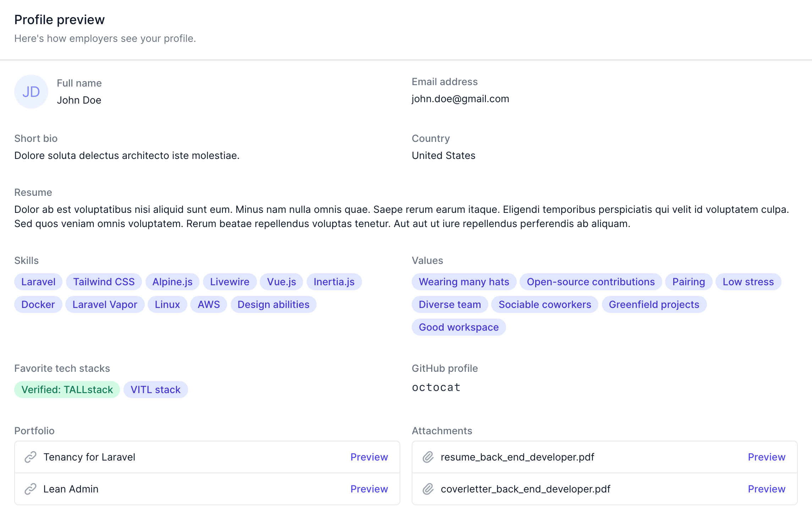The width and height of the screenshot is (812, 518).
Task: Click the Good workspace value badge
Action: click(x=459, y=327)
